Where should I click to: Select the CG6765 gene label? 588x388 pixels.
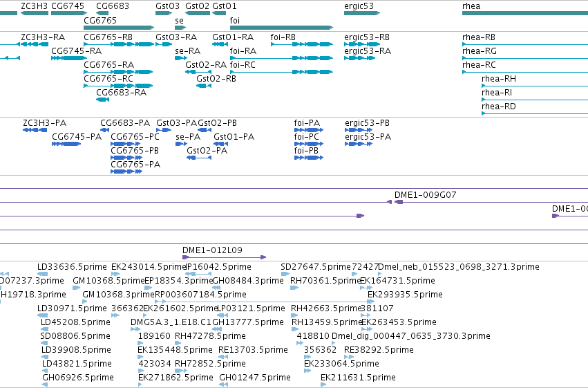coord(100,20)
